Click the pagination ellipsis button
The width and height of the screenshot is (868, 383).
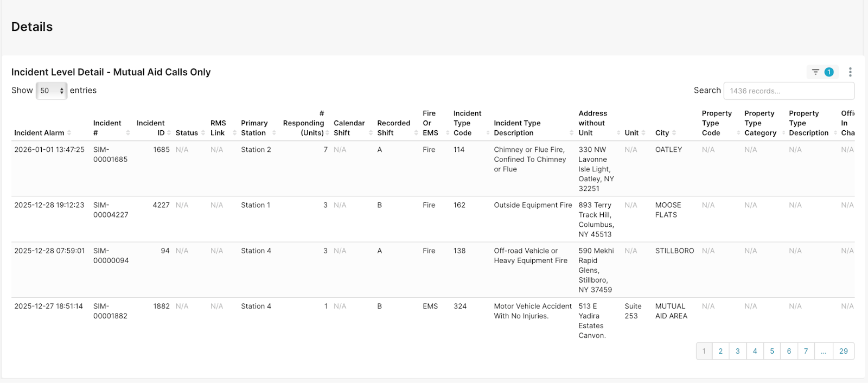(824, 351)
